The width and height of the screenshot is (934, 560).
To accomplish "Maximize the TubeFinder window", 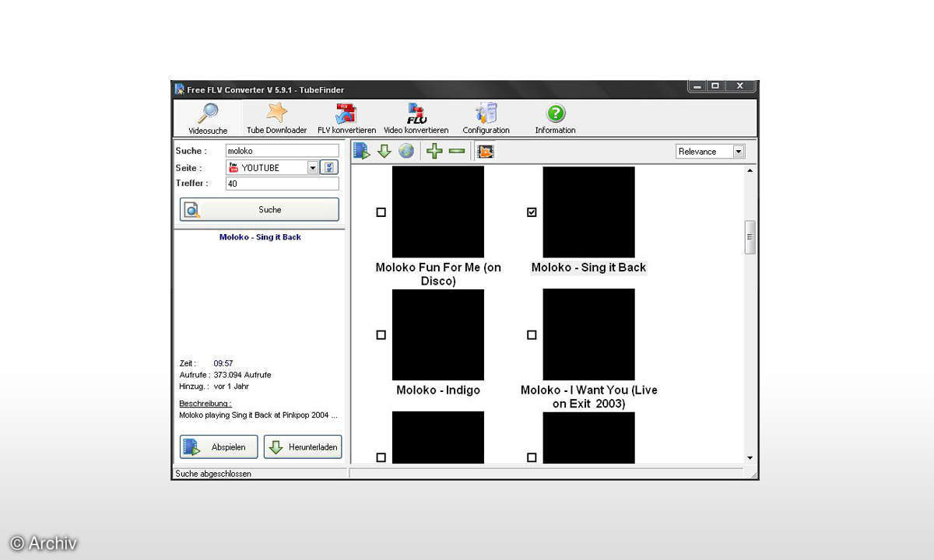I will (x=715, y=86).
